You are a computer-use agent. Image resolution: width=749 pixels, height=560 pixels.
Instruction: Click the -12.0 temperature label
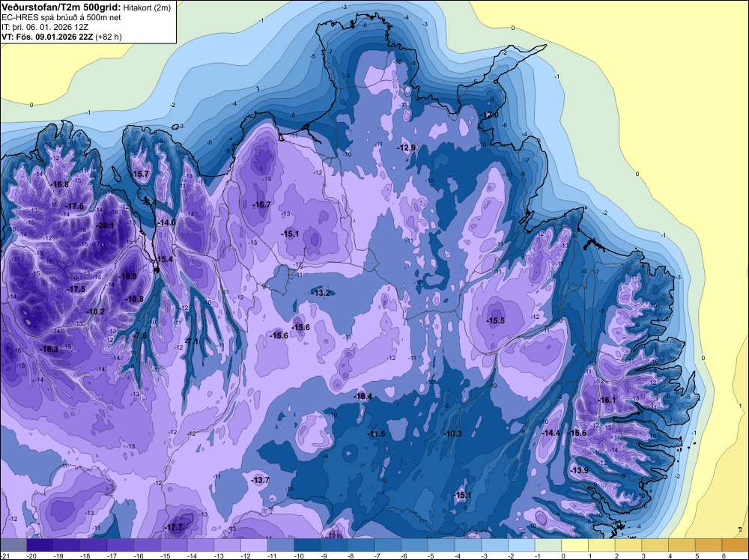click(490, 115)
